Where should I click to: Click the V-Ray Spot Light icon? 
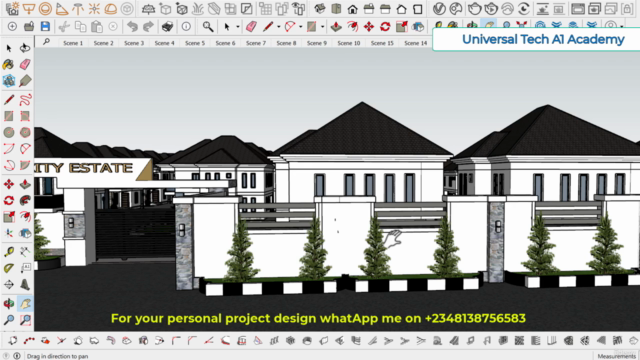[x=61, y=9]
